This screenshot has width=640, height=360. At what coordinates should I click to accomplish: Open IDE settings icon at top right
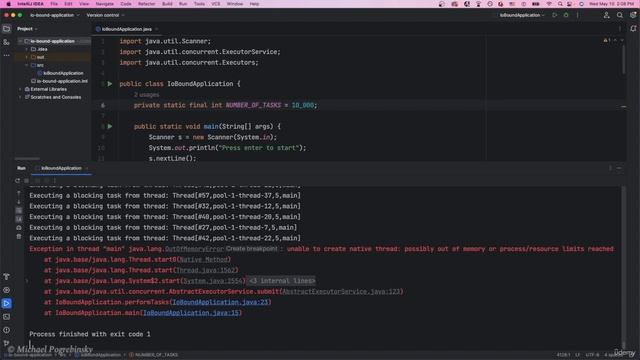point(633,15)
